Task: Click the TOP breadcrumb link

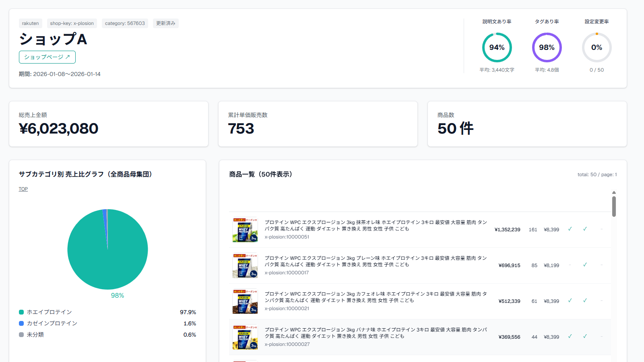Action: point(23,189)
